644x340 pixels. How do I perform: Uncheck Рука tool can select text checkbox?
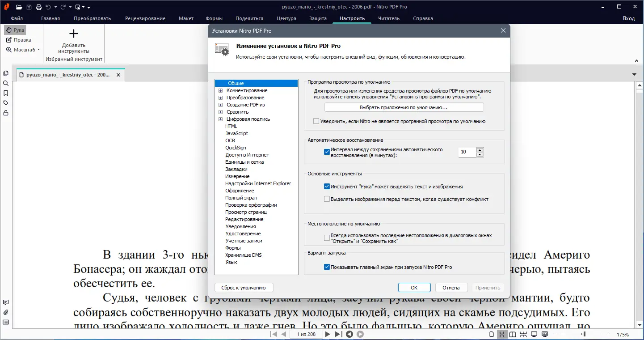click(x=327, y=187)
